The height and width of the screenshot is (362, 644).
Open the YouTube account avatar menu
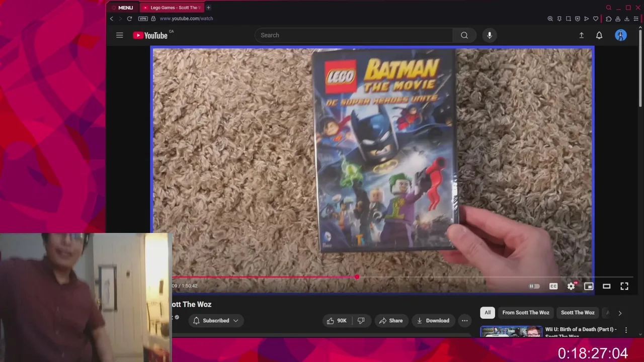coord(621,35)
